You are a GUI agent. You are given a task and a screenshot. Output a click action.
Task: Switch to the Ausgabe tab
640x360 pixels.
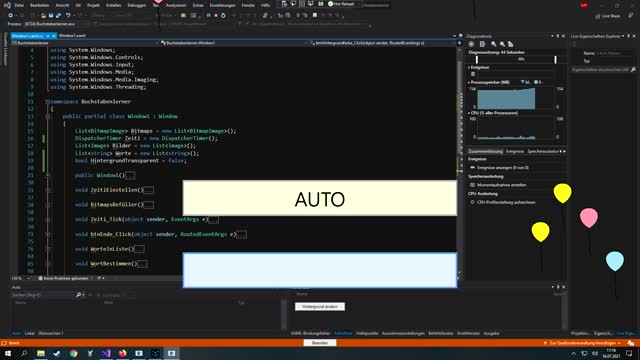click(491, 333)
